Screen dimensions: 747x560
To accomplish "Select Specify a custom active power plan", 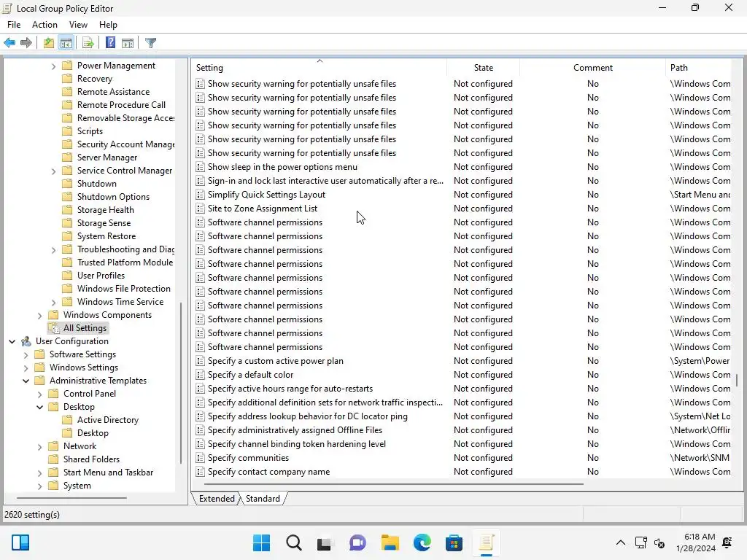I will [x=275, y=361].
